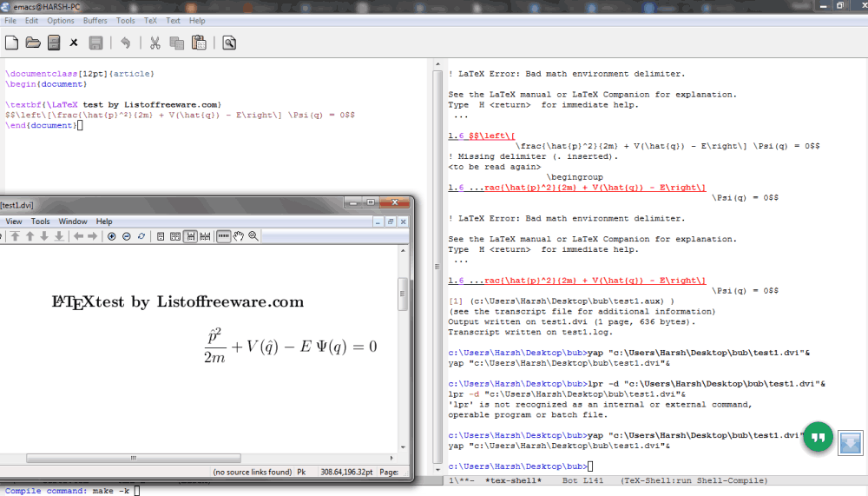Viewport: 868px width, 496px height.
Task: Open a file with the folder icon
Action: 33,43
